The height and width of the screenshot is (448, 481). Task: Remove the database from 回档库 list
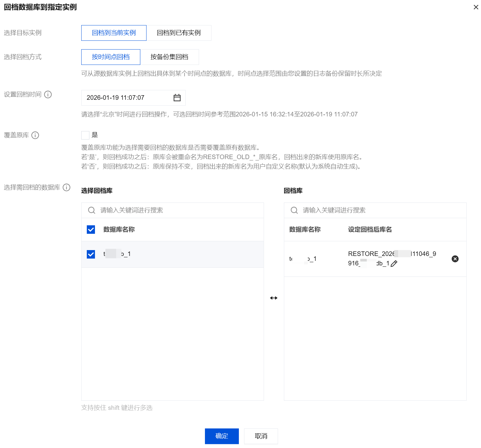coord(455,259)
